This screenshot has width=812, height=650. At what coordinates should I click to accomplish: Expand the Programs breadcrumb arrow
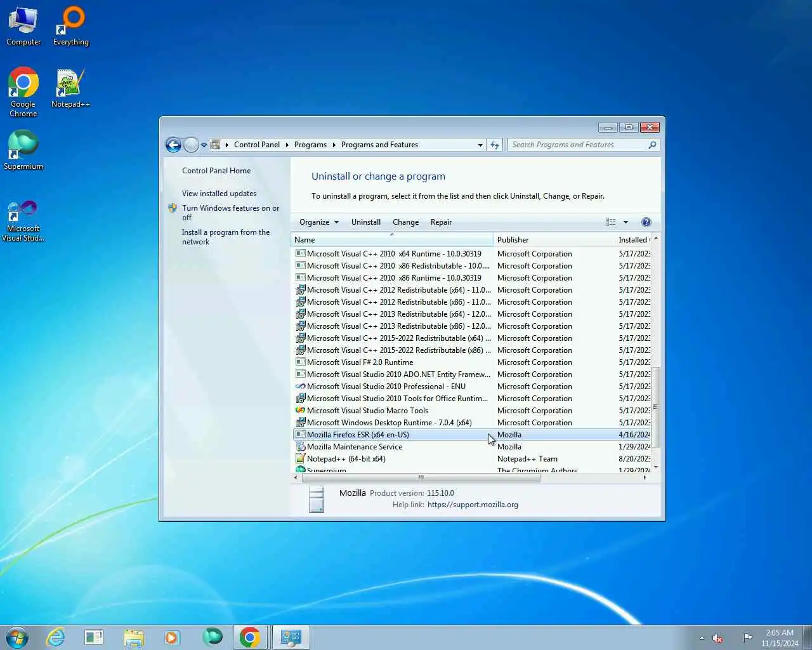[x=334, y=145]
